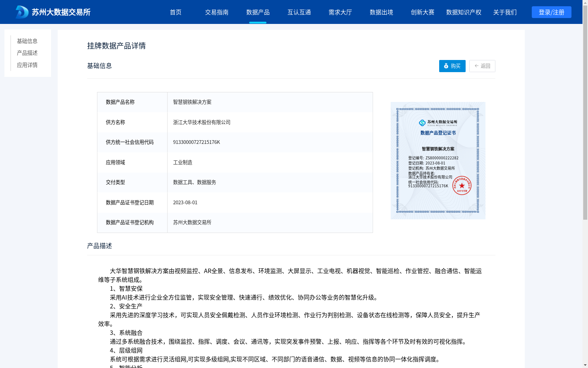Go to 互认互通 in the top nav

pyautogui.click(x=299, y=12)
